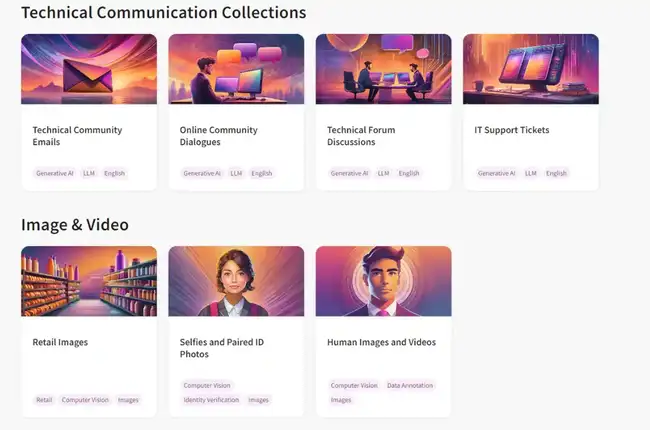Click Generative AI tag on Technical Community Emails
This screenshot has height=430, width=650.
55,173
